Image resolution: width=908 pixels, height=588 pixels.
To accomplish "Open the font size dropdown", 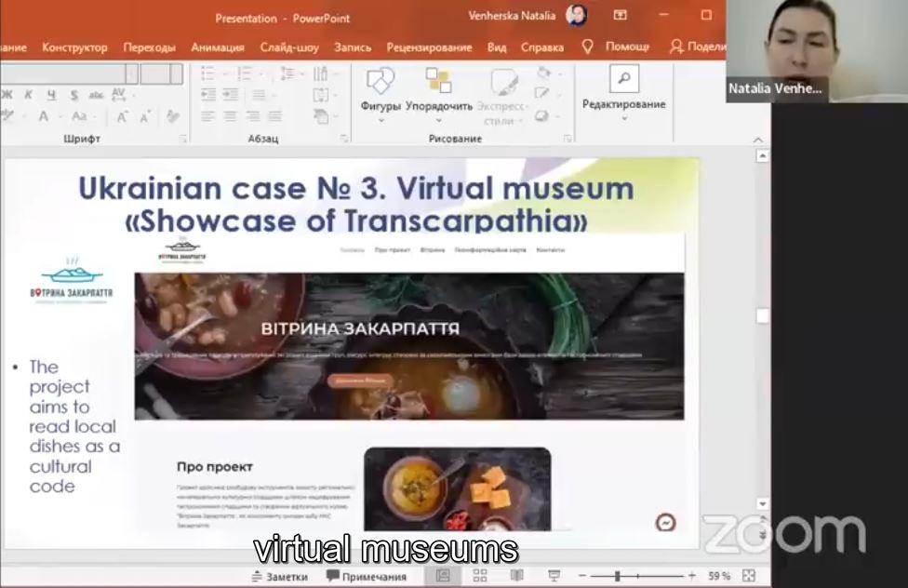I will [177, 73].
